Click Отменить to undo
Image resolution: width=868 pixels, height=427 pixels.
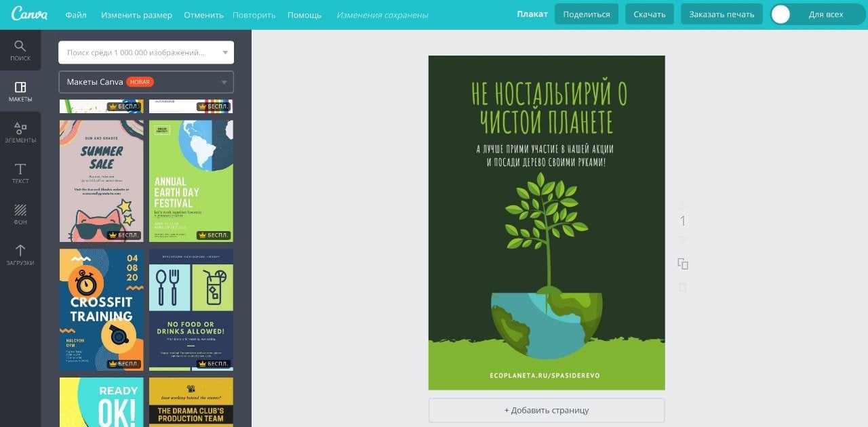coord(203,14)
